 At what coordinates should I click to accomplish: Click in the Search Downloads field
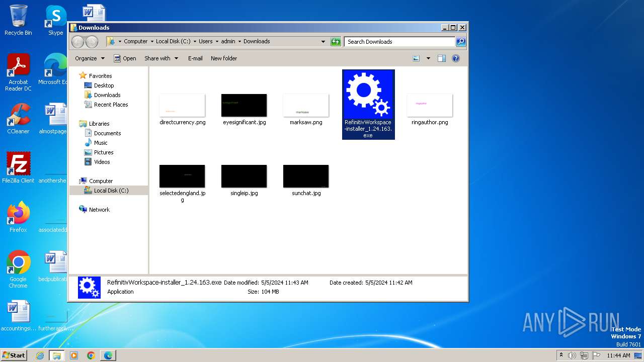click(x=400, y=42)
